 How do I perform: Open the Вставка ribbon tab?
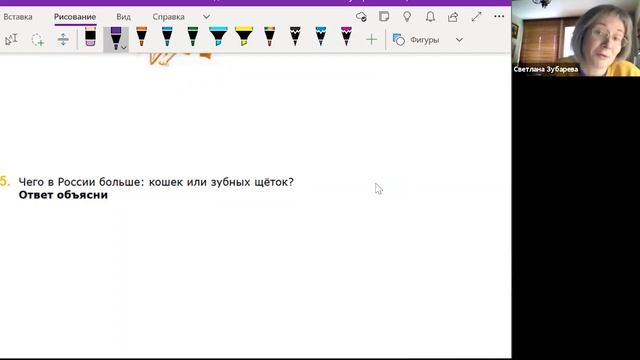coord(18,17)
